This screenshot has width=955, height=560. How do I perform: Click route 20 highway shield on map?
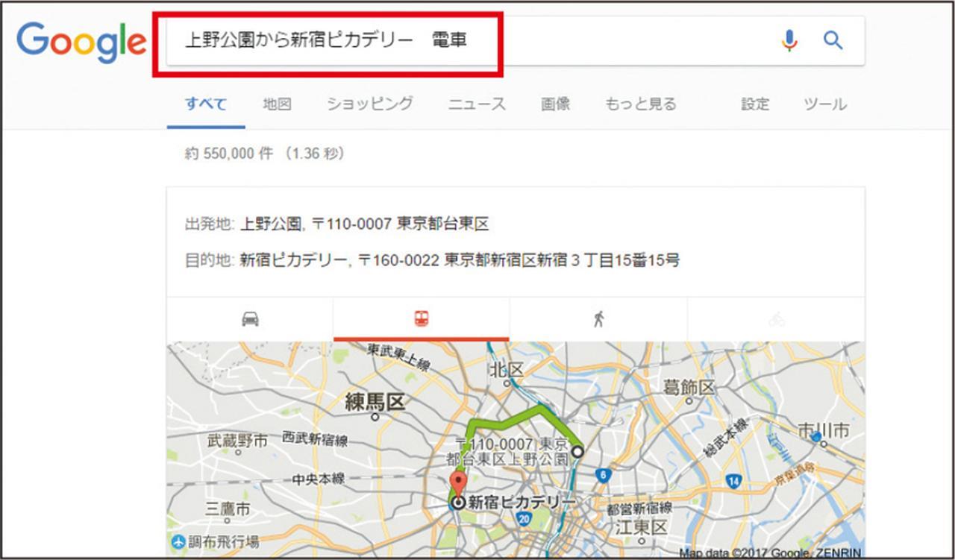(x=524, y=517)
